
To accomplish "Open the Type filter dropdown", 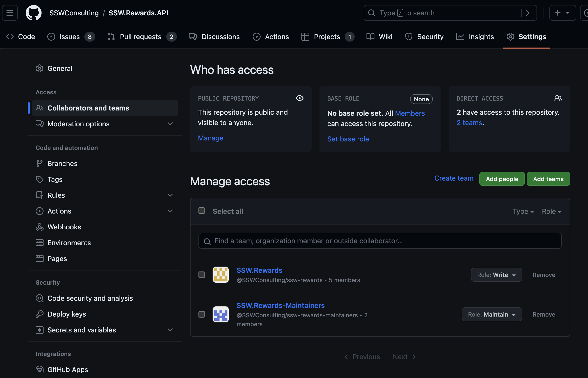I will (x=523, y=211).
